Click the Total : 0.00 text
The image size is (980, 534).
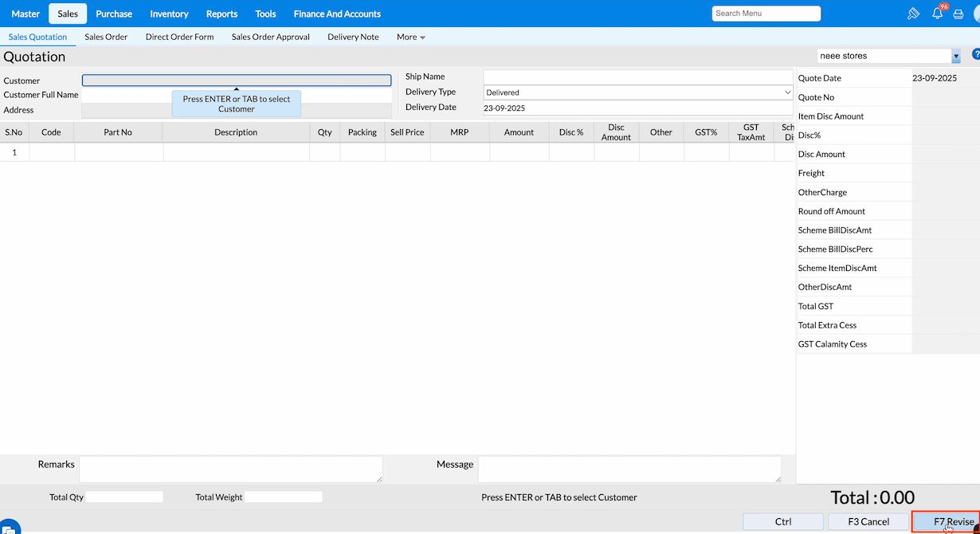872,498
